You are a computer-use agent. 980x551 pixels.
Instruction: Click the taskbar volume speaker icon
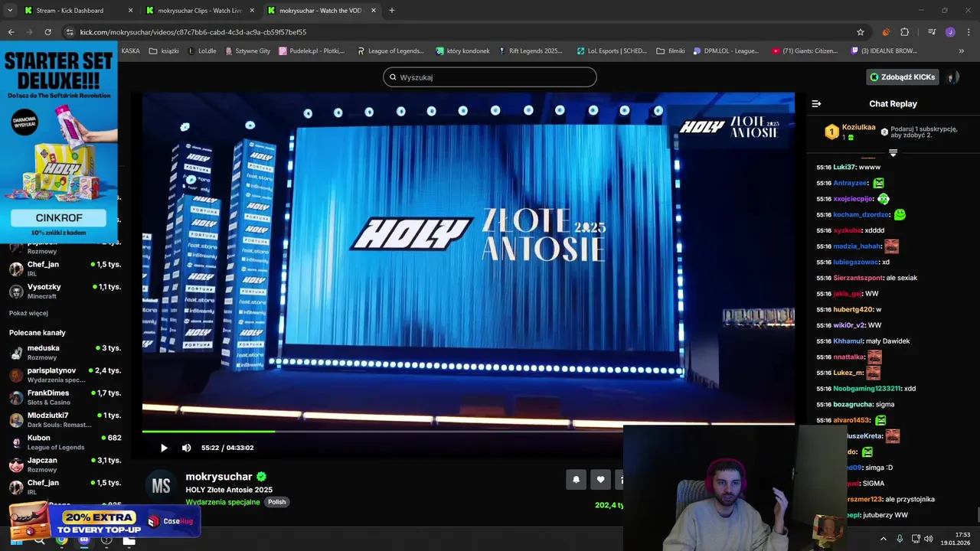[928, 539]
